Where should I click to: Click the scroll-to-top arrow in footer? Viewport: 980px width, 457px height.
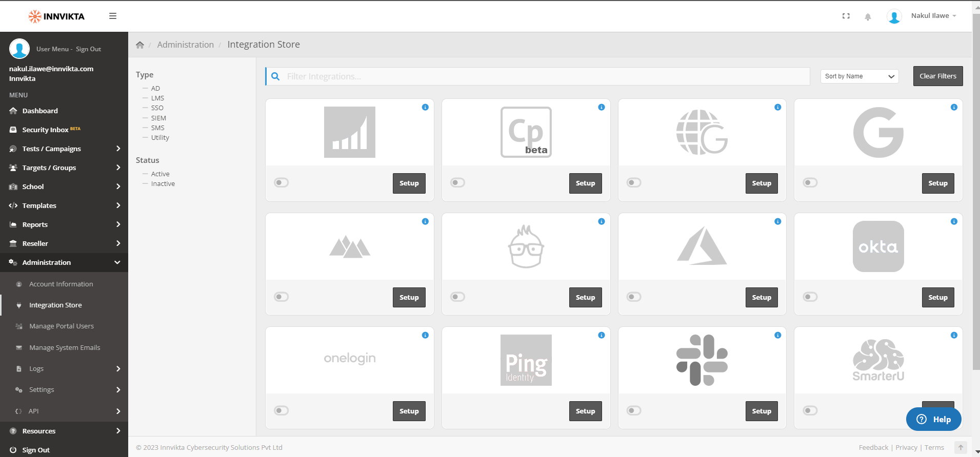(x=961, y=447)
